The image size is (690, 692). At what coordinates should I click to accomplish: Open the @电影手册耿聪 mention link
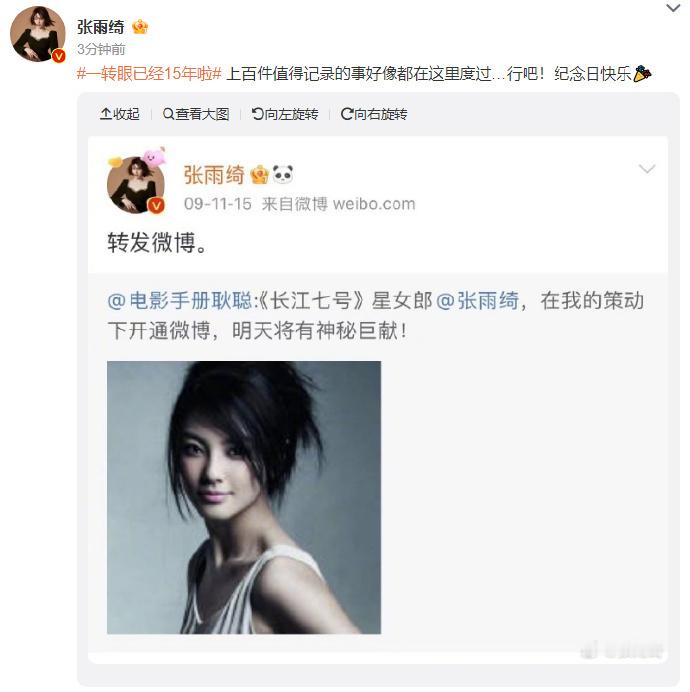pyautogui.click(x=179, y=301)
